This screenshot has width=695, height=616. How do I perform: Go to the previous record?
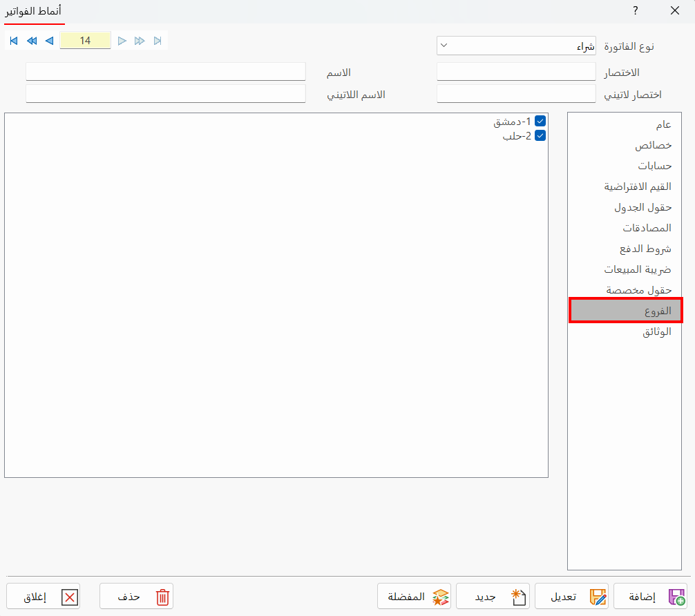50,41
